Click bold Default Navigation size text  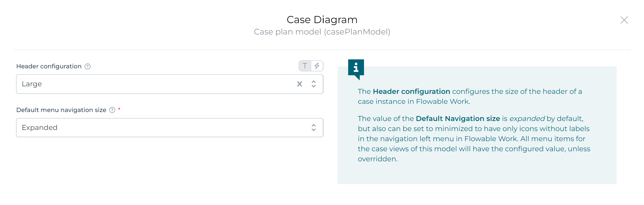coord(458,119)
